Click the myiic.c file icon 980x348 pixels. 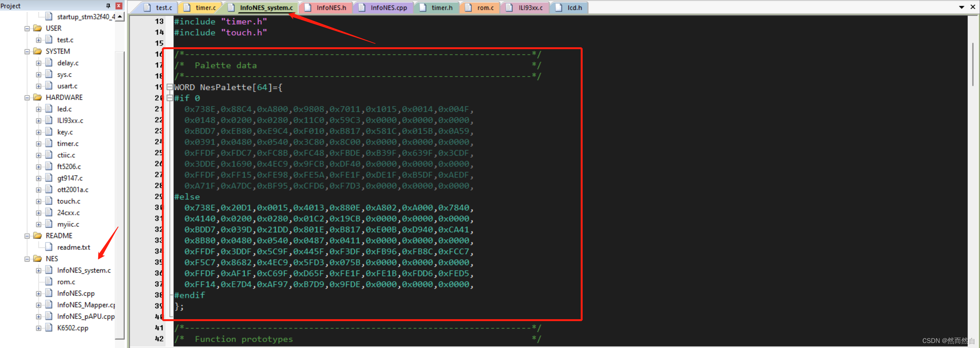coord(49,224)
